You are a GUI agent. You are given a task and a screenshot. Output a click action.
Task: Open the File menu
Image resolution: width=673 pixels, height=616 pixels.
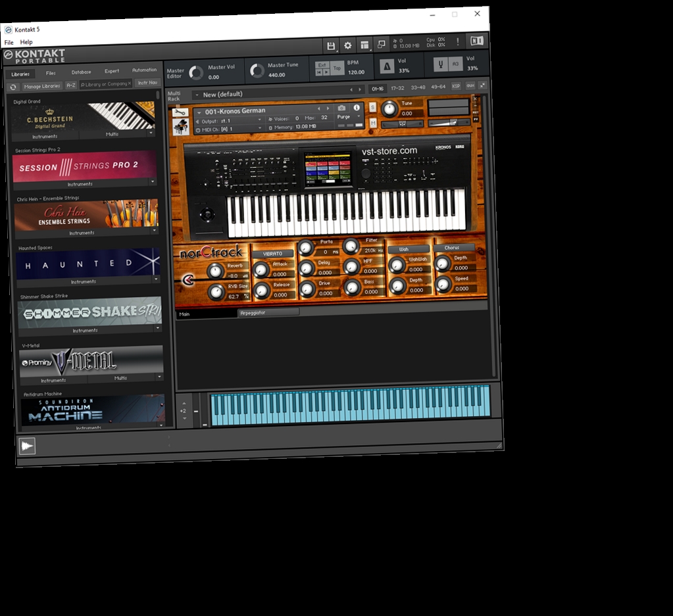coord(8,41)
